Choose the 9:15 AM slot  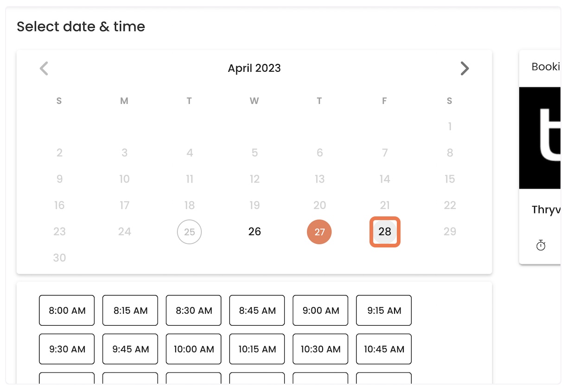tap(384, 310)
